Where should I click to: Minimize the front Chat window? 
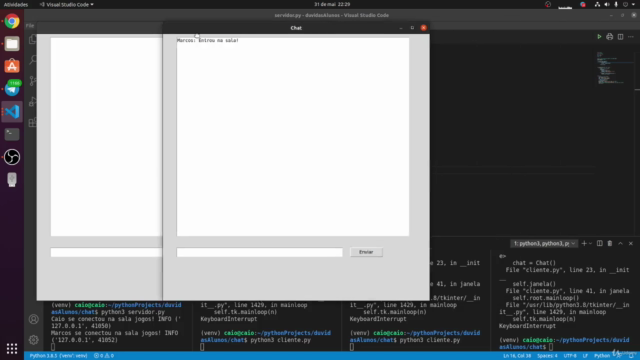coord(401,28)
